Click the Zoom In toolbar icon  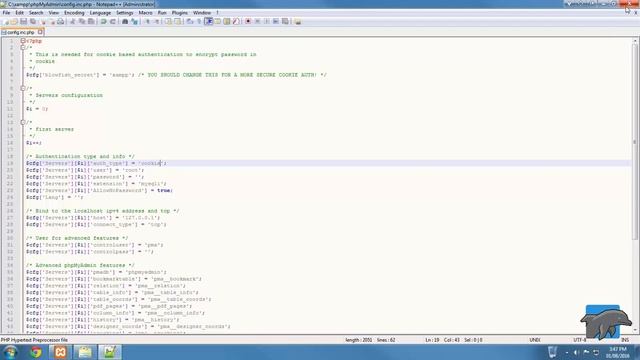pos(147,21)
